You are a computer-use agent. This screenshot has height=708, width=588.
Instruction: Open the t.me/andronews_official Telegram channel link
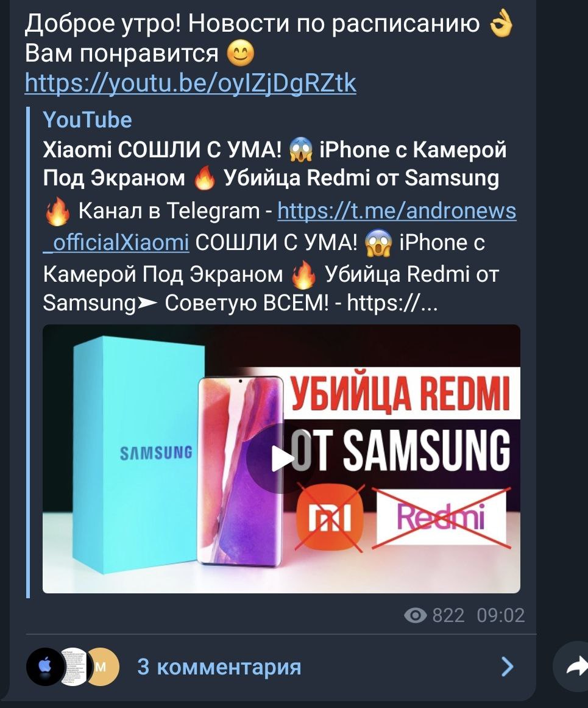pyautogui.click(x=280, y=227)
